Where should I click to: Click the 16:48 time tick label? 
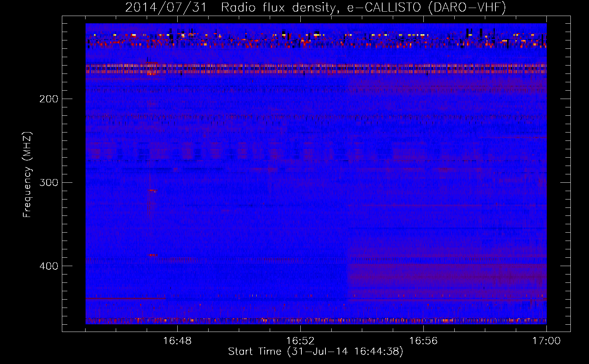click(x=177, y=341)
